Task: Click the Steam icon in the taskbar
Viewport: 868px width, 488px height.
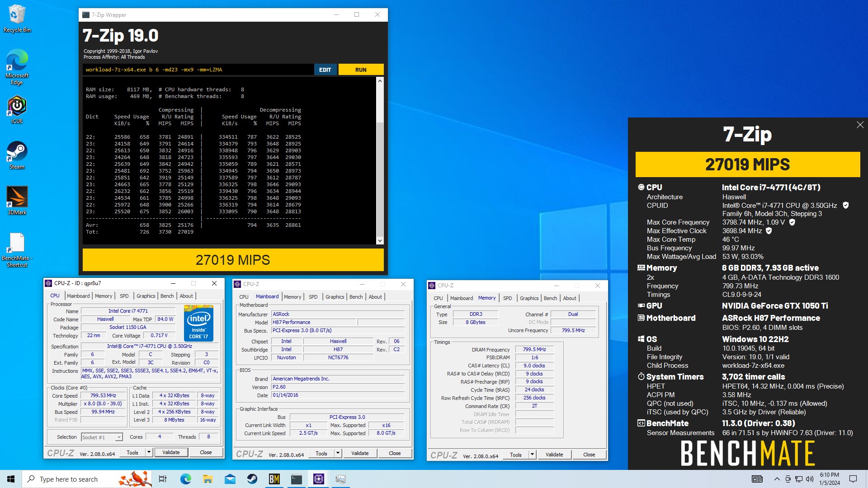Action: pos(252,479)
